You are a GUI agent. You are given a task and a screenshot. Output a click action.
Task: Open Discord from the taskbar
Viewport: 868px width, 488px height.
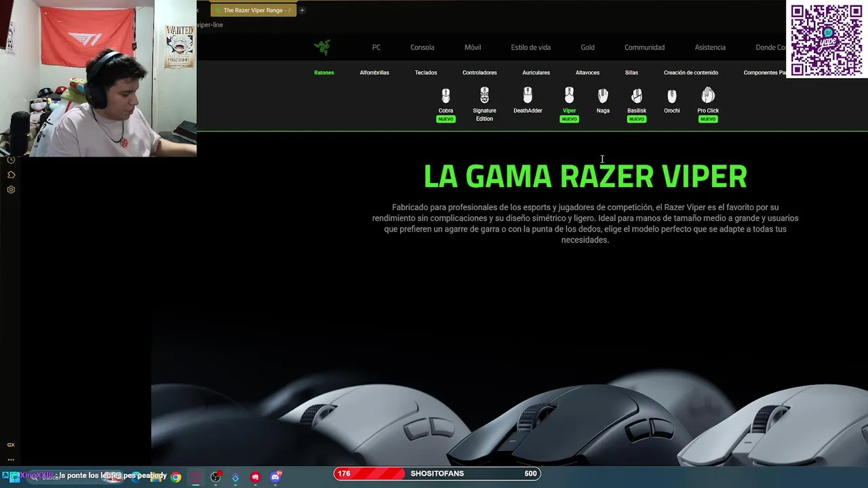click(275, 477)
